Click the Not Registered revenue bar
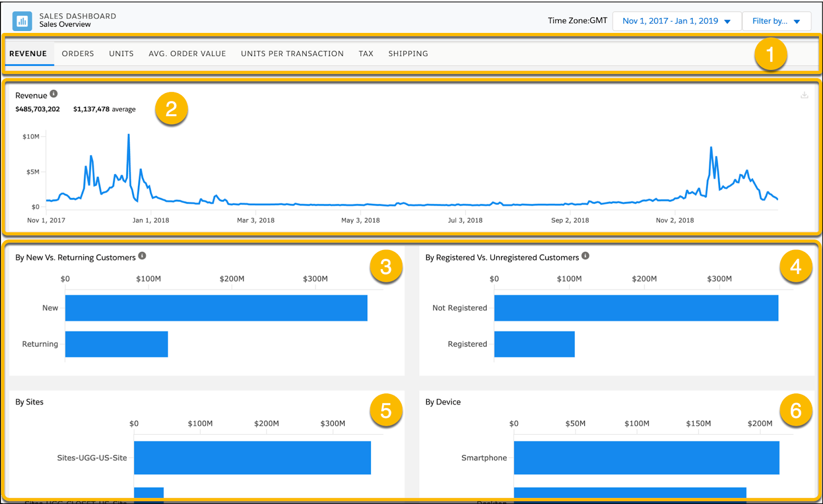This screenshot has height=504, width=823. (636, 308)
